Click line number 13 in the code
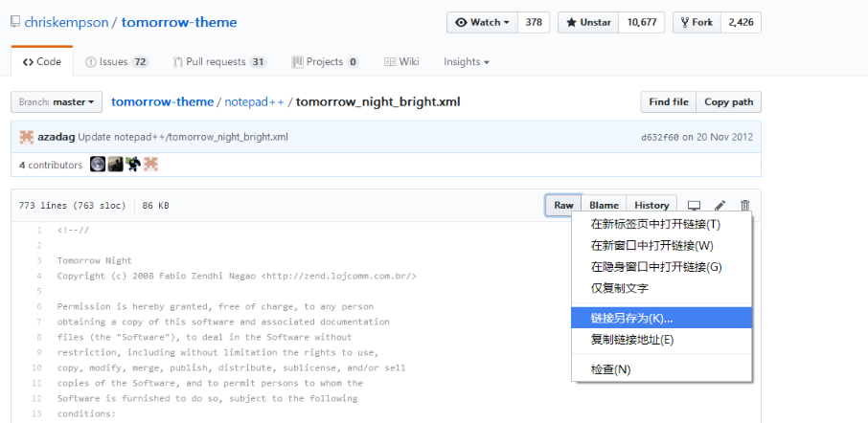 (36, 413)
